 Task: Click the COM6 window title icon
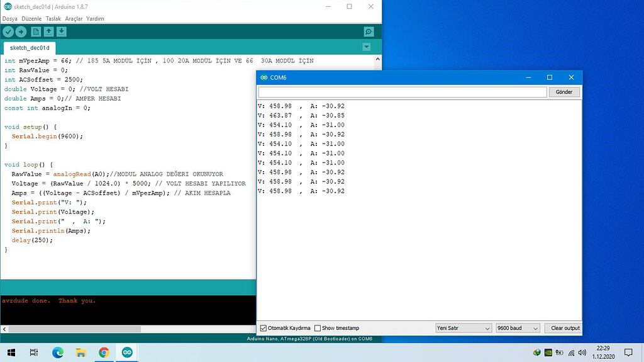(264, 77)
